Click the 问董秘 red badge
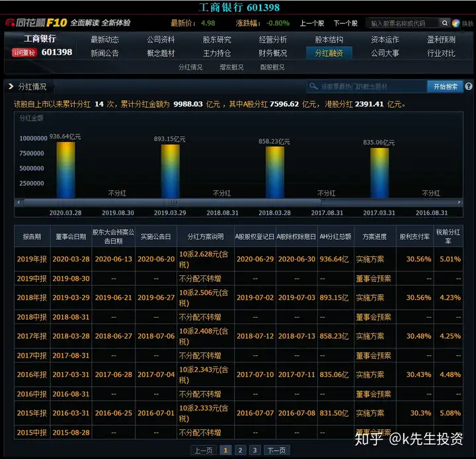The width and height of the screenshot is (476, 459). click(x=24, y=52)
